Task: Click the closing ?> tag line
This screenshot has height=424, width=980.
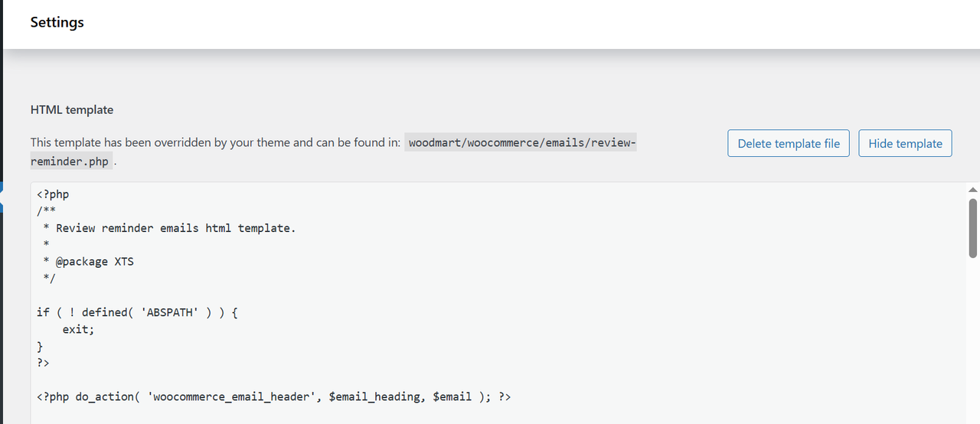Action: [x=43, y=363]
